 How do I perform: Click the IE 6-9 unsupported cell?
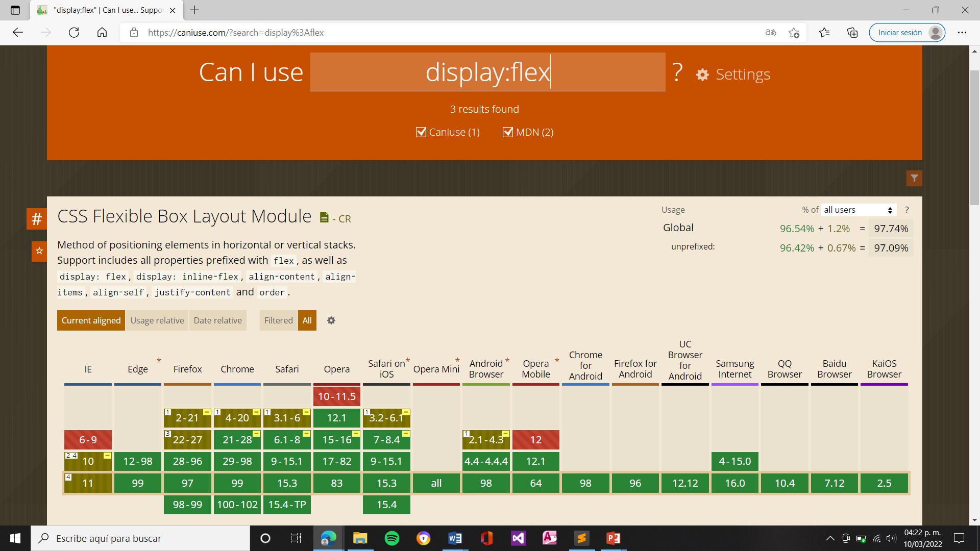tap(88, 440)
